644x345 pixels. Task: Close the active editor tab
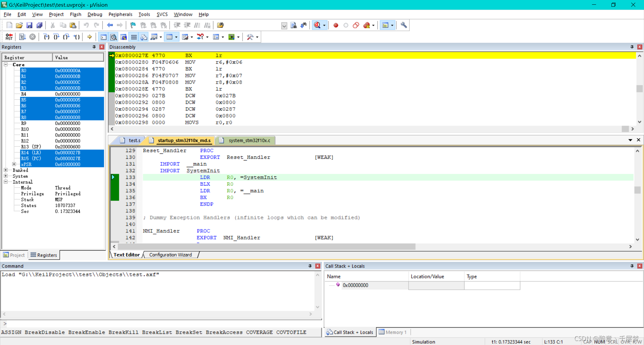(638, 140)
